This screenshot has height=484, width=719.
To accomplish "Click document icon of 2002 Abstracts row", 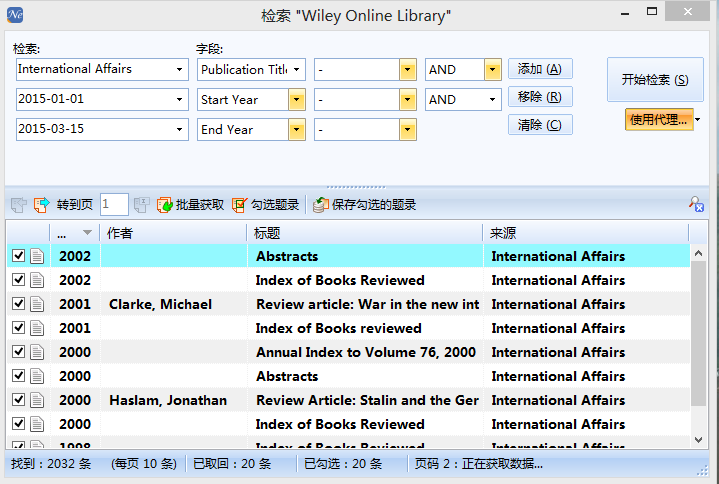I will pyautogui.click(x=37, y=256).
